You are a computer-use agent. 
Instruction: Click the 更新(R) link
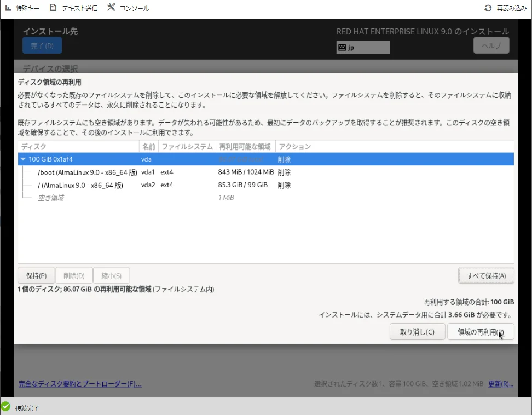pos(501,384)
